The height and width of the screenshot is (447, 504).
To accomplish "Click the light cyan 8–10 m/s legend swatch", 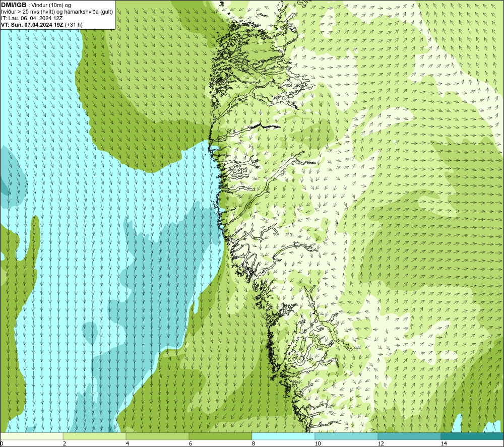I will 283,436.
